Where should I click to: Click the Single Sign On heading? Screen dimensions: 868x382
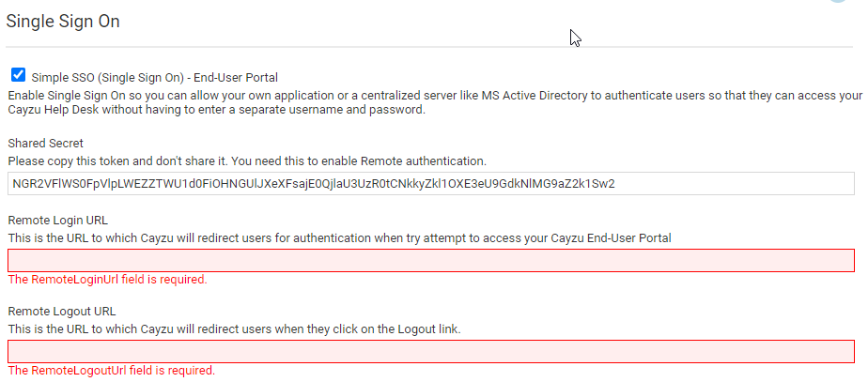(63, 22)
